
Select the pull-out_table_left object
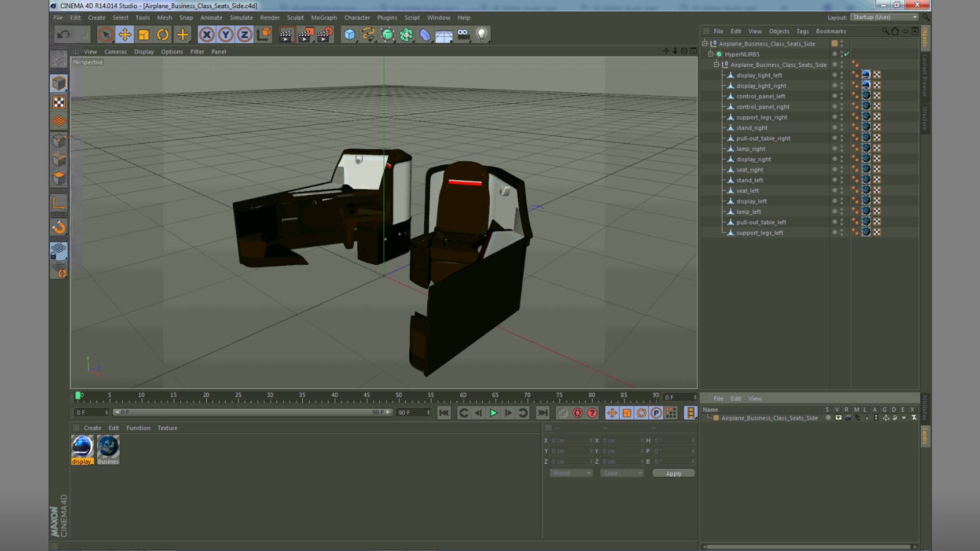coord(761,222)
